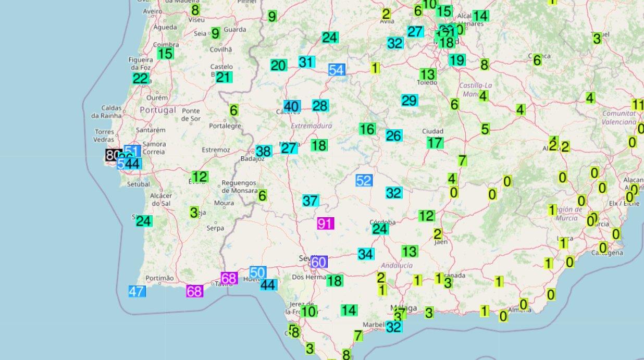Select the 6 marker above Portalegre
644x360 pixels.
point(233,110)
